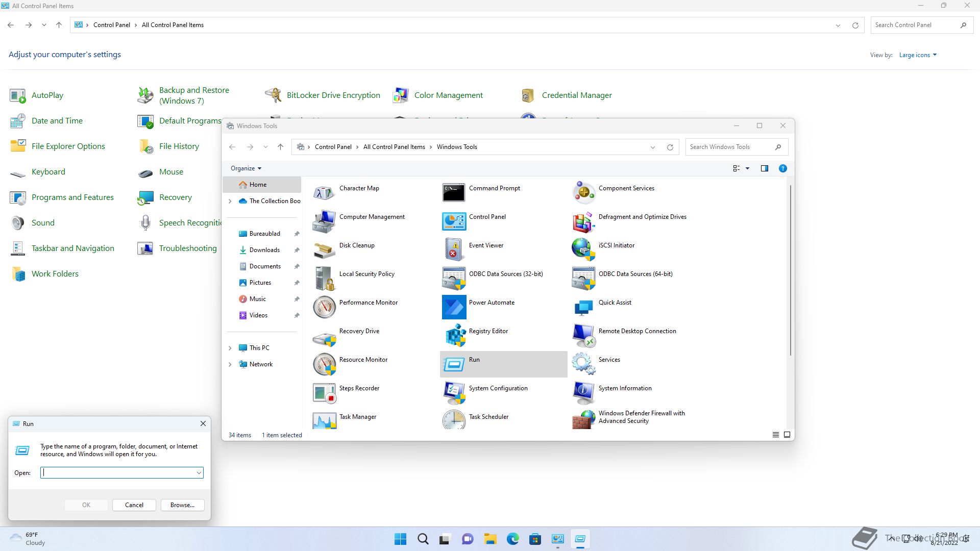Viewport: 980px width, 551px height.
Task: Click the Windows Tools vertical scrollbar
Action: click(790, 270)
